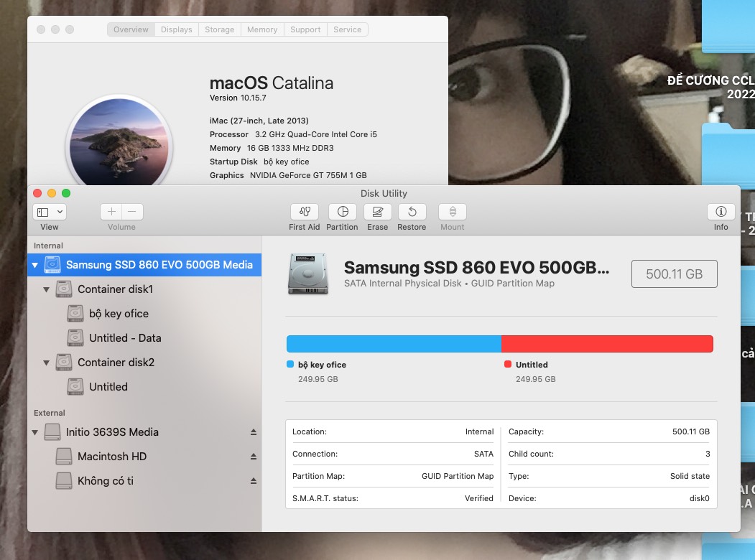The image size is (755, 560).
Task: Click the Mount toolbar icon
Action: 453,212
